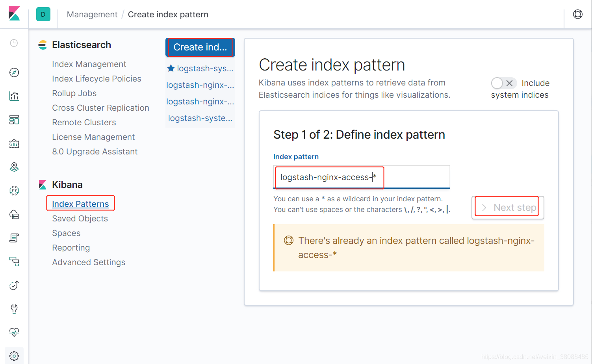
Task: Open Remote Clusters
Action: 84,123
